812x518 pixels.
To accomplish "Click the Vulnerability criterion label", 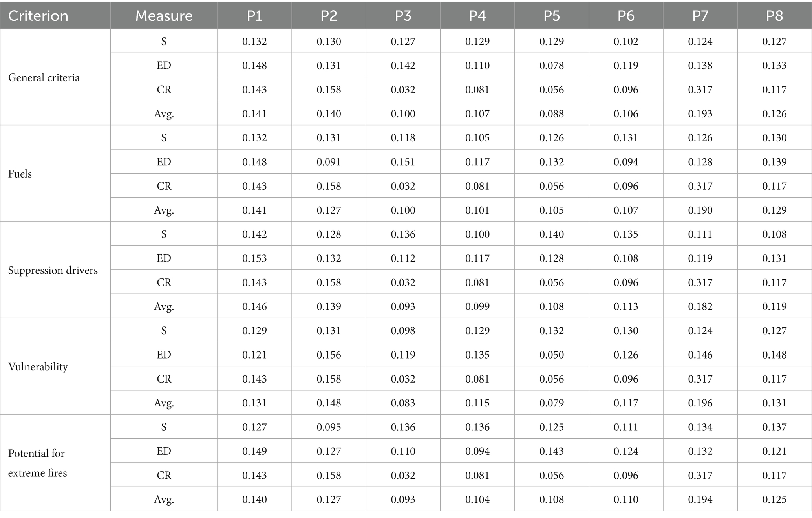I will click(x=38, y=366).
